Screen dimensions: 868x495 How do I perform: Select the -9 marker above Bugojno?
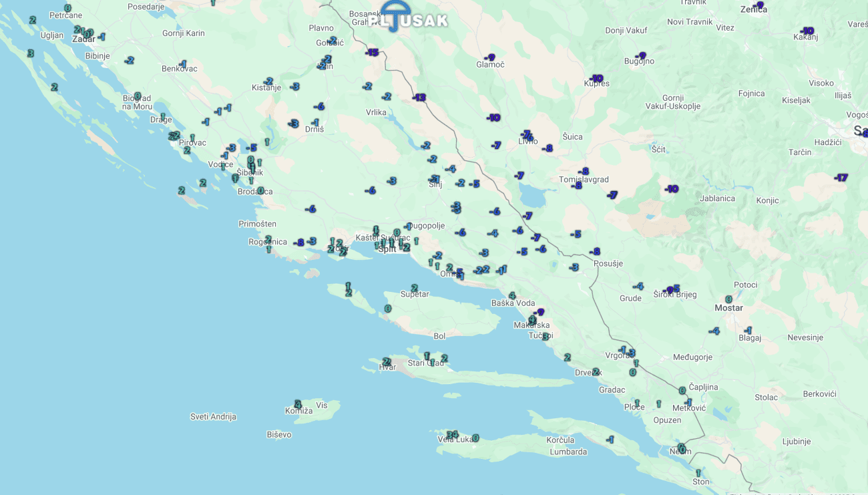coord(641,56)
